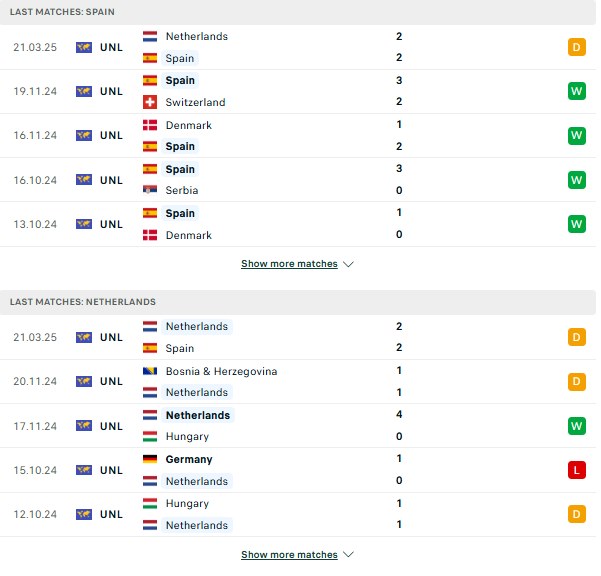The height and width of the screenshot is (576, 601).
Task: Open Germany team name link
Action: [x=189, y=459]
